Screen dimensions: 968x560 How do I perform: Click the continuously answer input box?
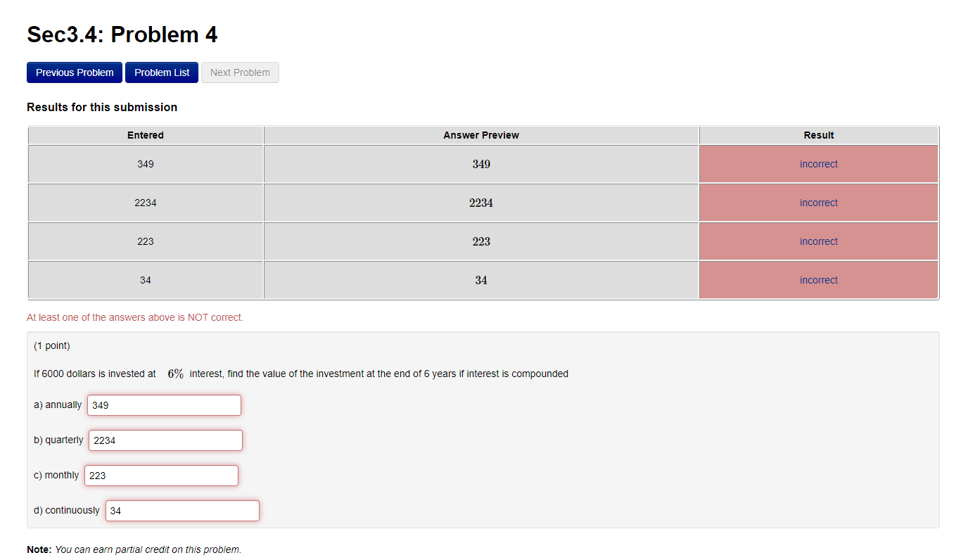pyautogui.click(x=181, y=510)
